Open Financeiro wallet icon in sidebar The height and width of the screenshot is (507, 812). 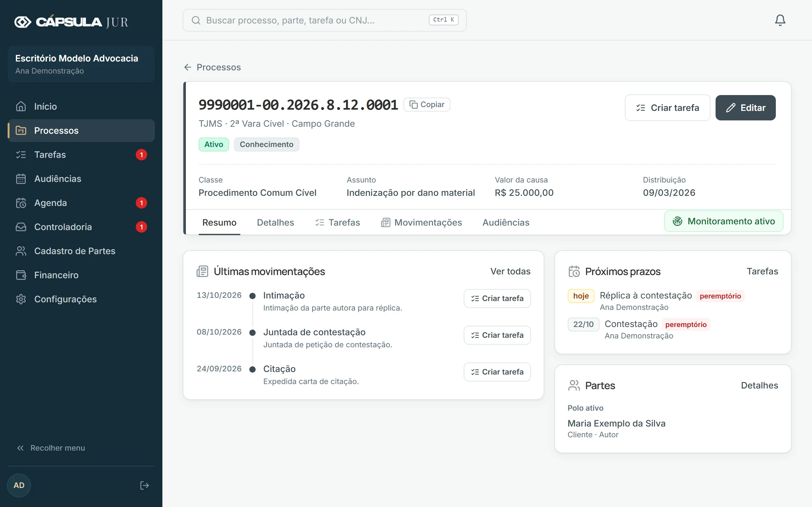coord(21,275)
